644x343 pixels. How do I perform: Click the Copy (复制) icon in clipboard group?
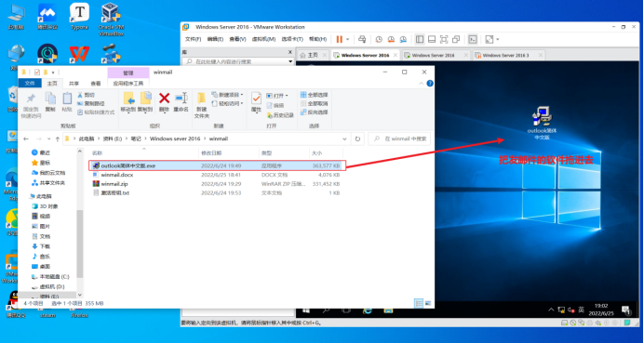[x=50, y=98]
